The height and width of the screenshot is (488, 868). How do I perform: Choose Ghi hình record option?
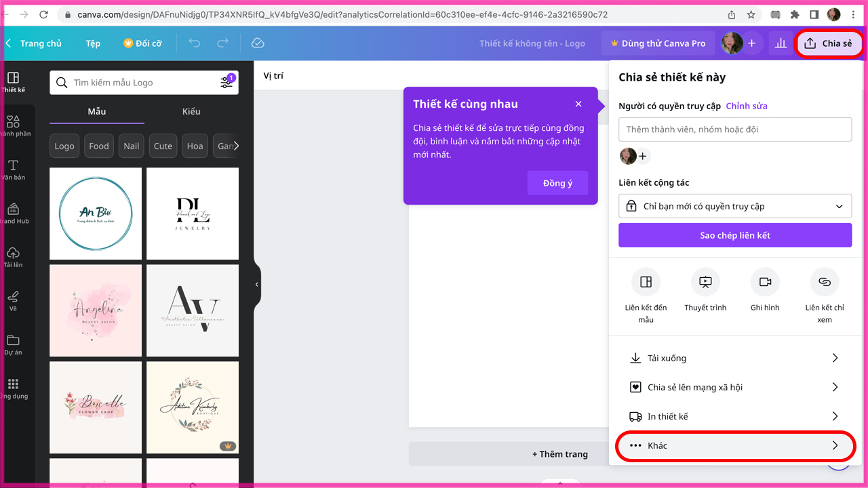click(x=765, y=290)
